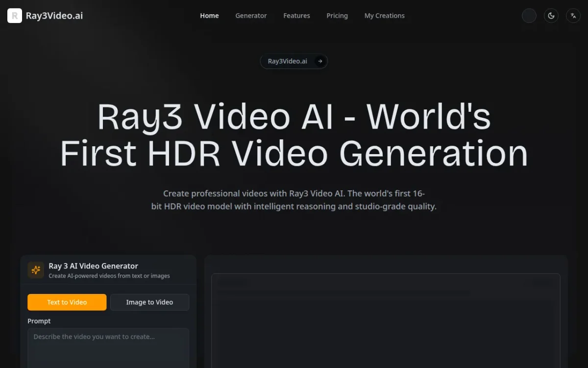Navigate to the Features page
Screen dimensions: 588x368
(x=296, y=16)
